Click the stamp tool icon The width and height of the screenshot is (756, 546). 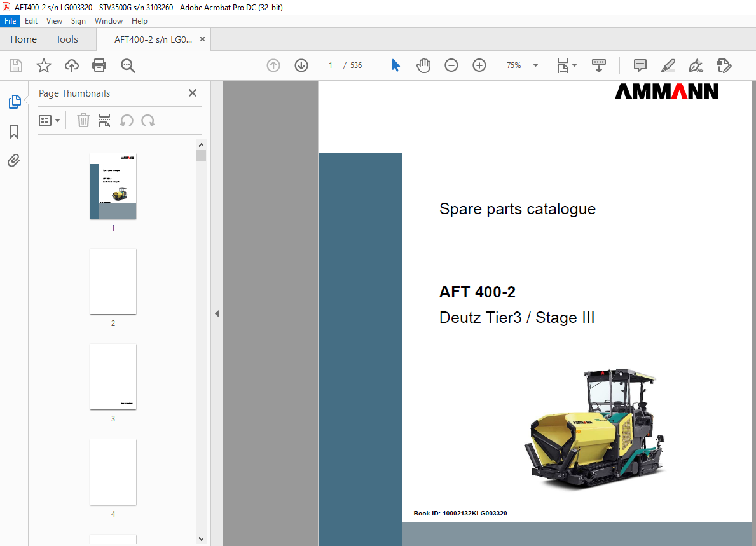(724, 65)
